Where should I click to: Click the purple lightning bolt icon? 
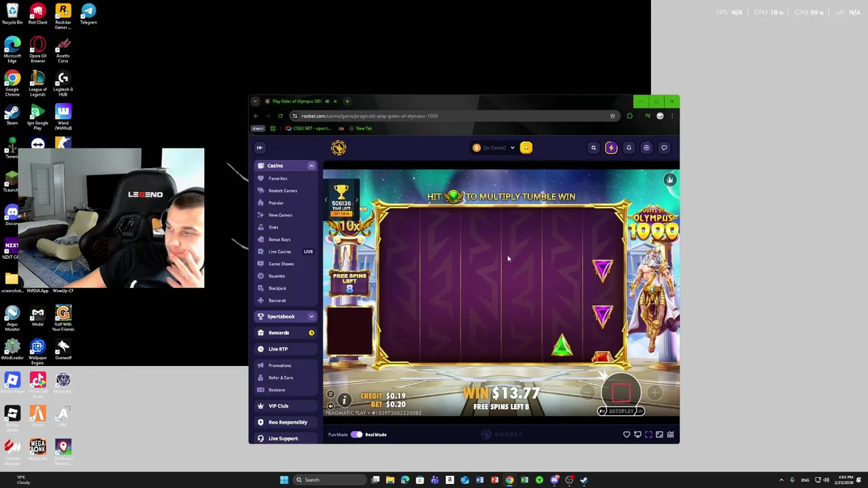[x=611, y=148]
